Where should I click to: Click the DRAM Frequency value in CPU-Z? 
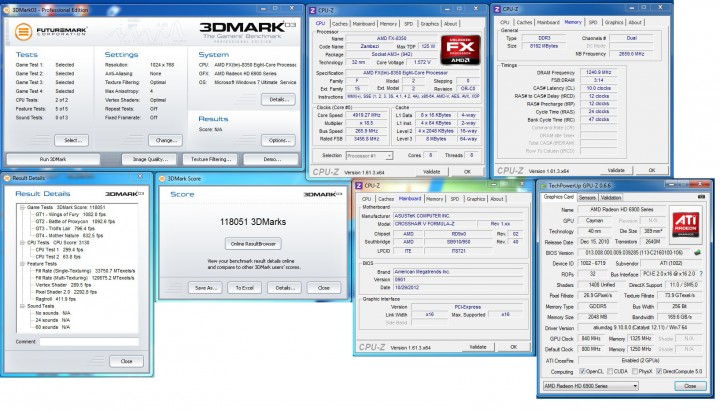click(599, 72)
